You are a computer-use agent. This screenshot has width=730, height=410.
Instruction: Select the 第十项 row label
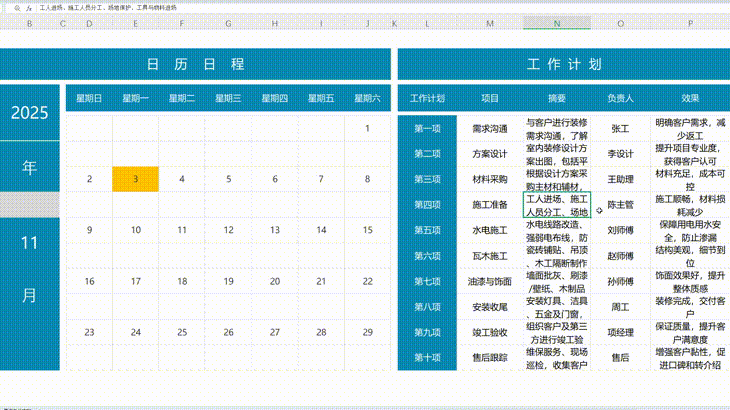[427, 357]
